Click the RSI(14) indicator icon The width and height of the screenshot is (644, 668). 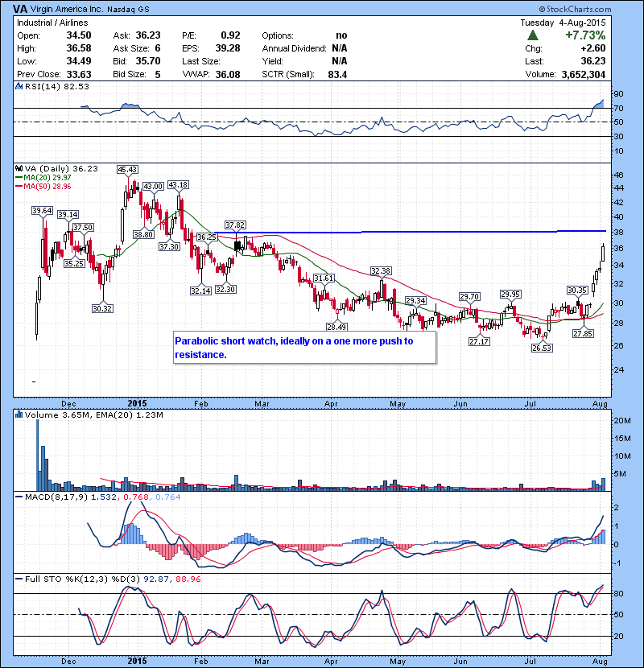coord(19,86)
